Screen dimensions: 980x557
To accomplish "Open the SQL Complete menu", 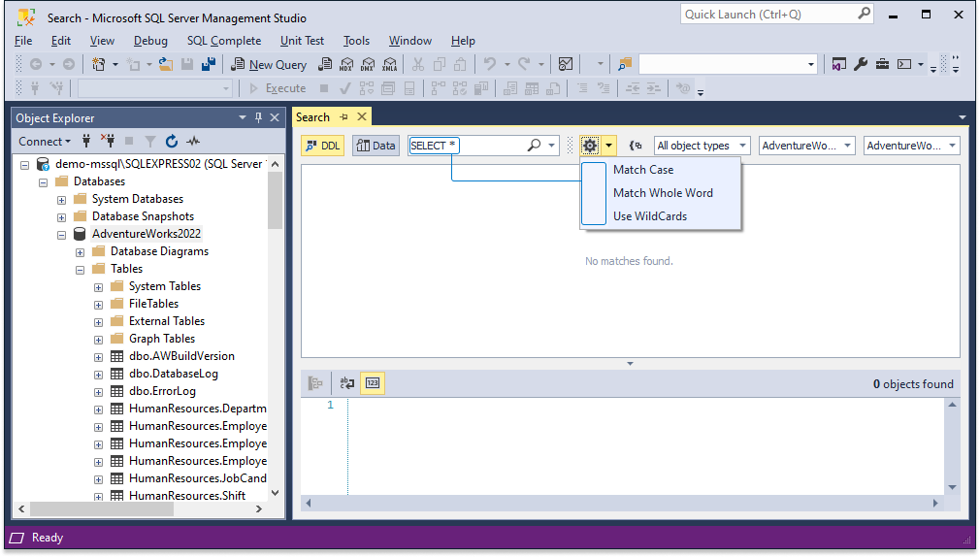I will tap(224, 41).
